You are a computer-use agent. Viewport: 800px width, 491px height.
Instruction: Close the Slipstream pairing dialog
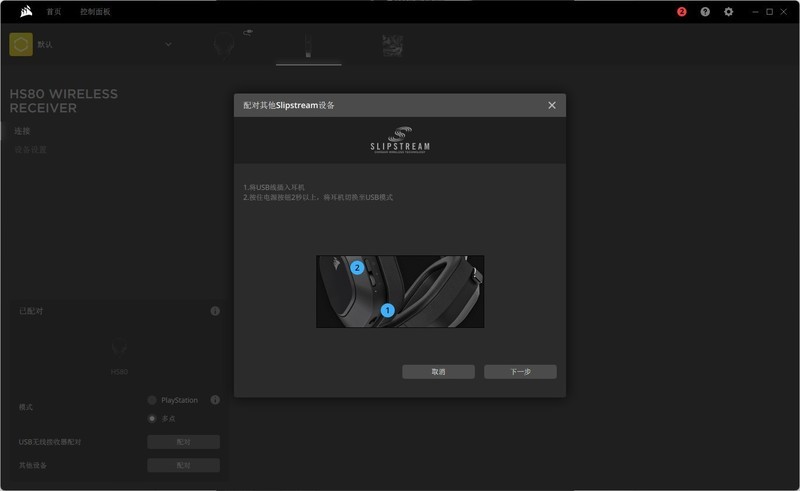[552, 105]
